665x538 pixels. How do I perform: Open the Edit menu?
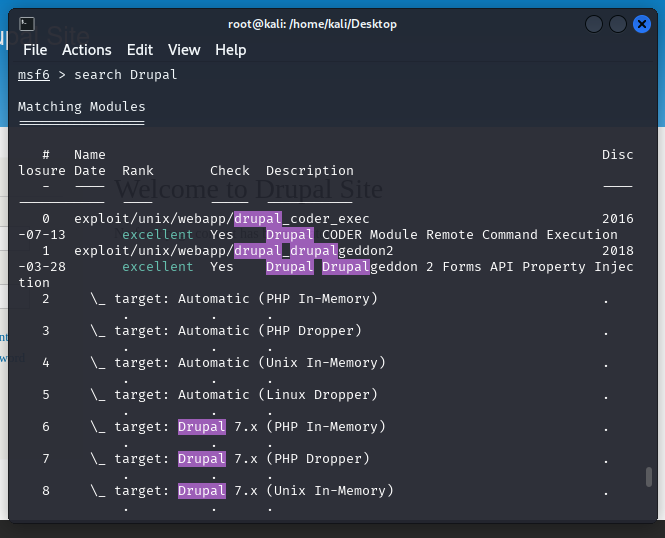pos(140,50)
